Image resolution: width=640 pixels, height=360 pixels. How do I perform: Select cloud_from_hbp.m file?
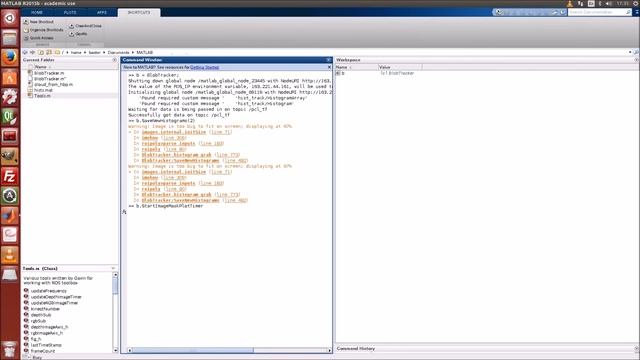[53, 84]
